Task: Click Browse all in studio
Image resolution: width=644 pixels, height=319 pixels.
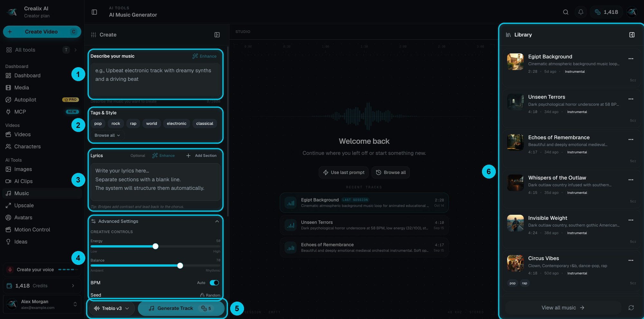Action: click(391, 172)
